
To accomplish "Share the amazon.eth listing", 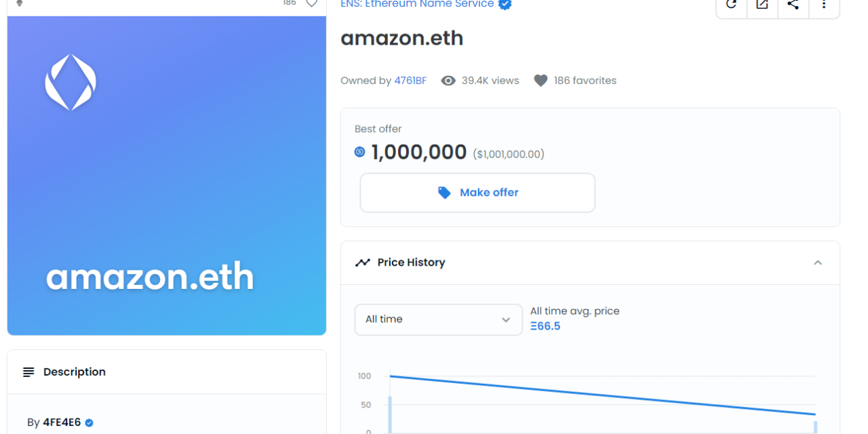I will click(x=793, y=4).
